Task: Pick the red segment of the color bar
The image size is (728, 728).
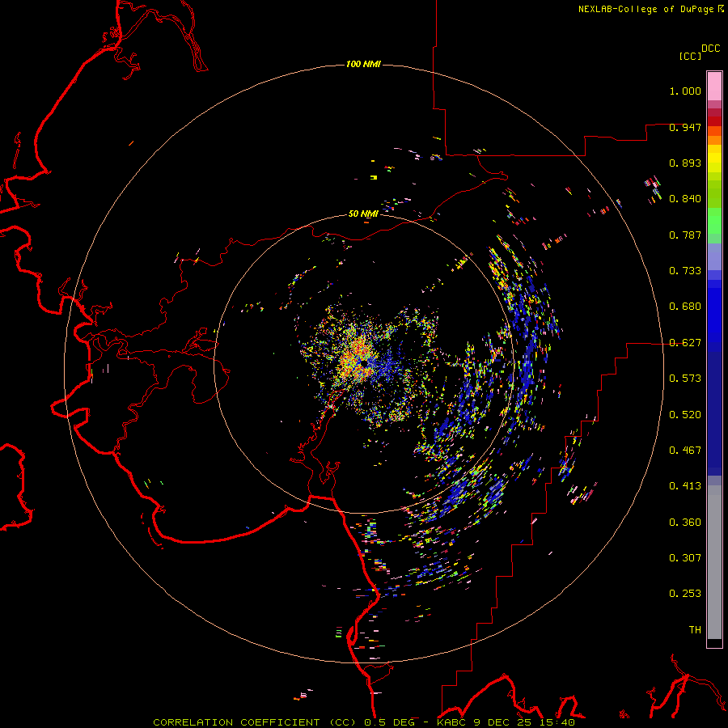Action: coord(714,121)
